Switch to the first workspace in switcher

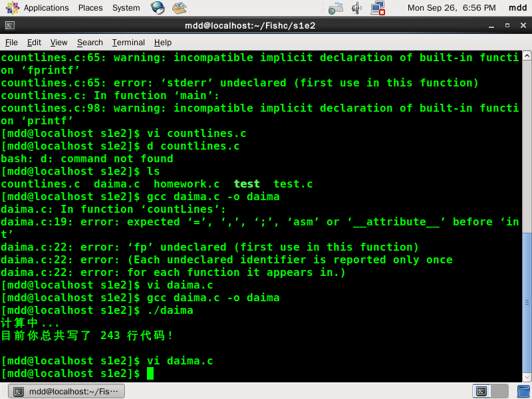(481, 391)
